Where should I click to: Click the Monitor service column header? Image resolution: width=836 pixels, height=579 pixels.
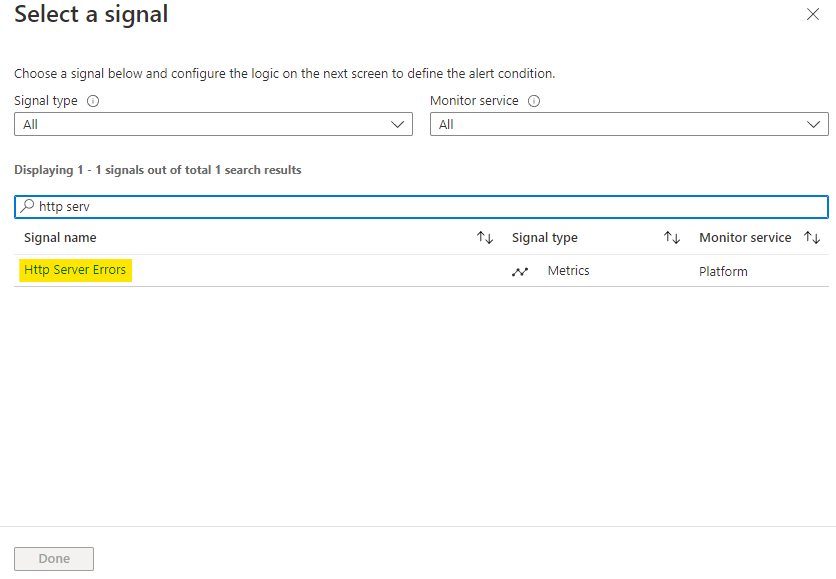click(x=745, y=238)
